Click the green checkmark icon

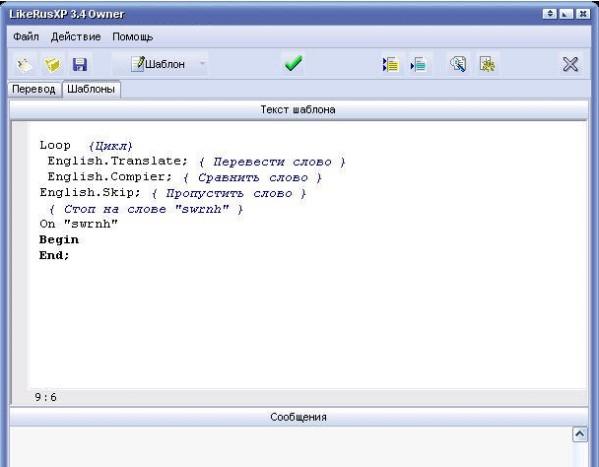(293, 63)
